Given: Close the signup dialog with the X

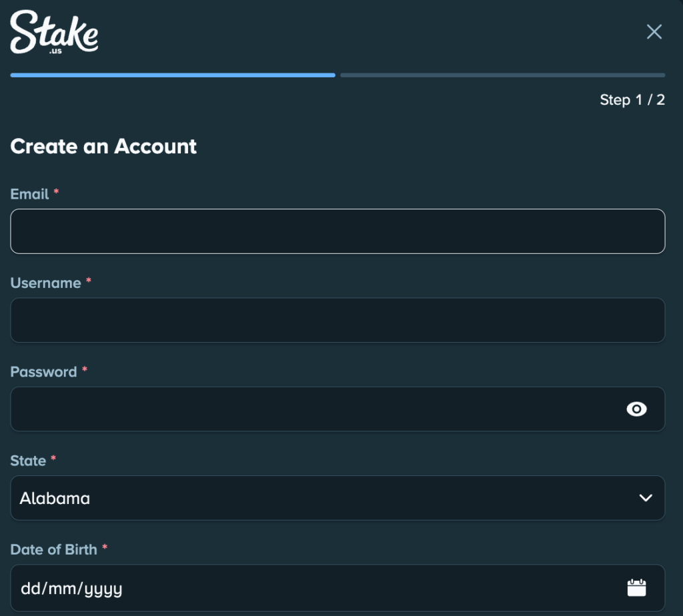Looking at the screenshot, I should point(654,31).
